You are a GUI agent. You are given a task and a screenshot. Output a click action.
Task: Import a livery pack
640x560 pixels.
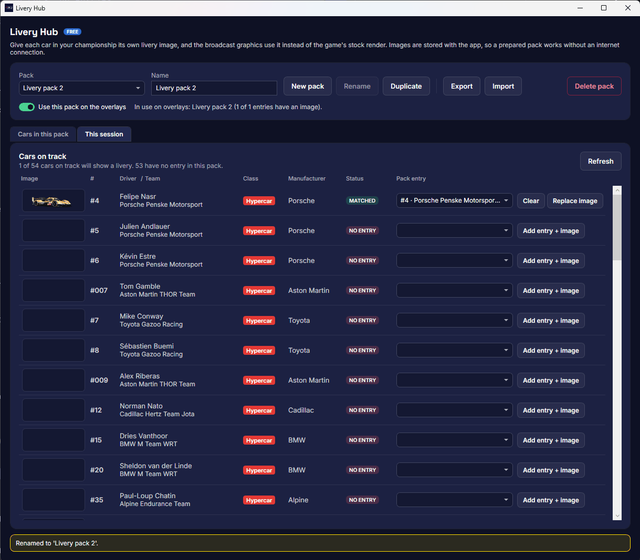(503, 86)
